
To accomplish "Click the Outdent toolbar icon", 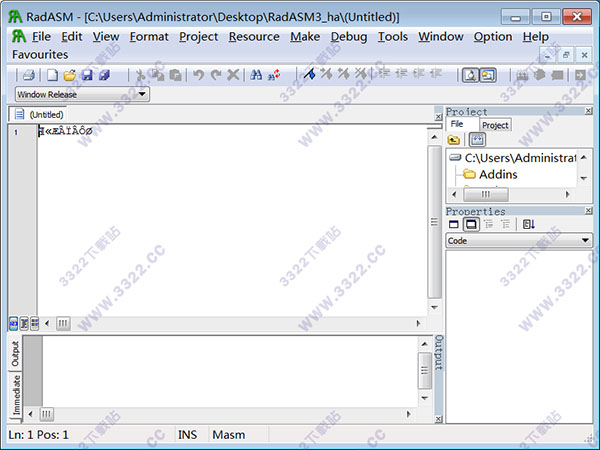I will tap(401, 73).
